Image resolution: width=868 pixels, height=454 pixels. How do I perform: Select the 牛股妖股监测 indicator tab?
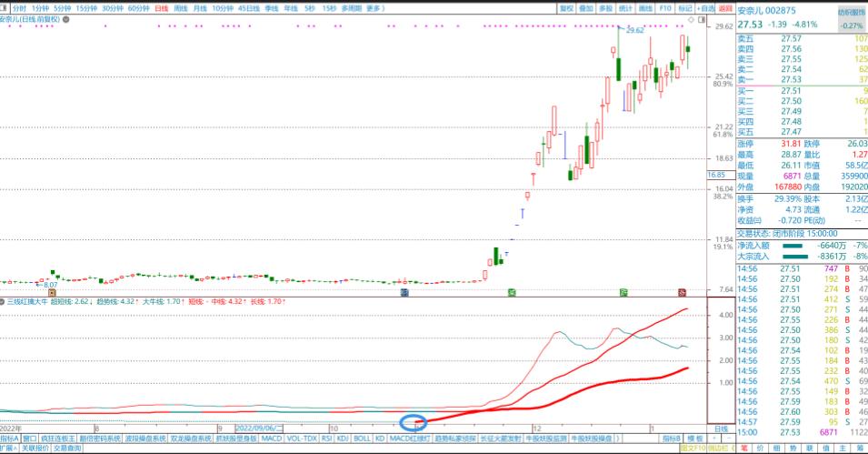click(546, 438)
